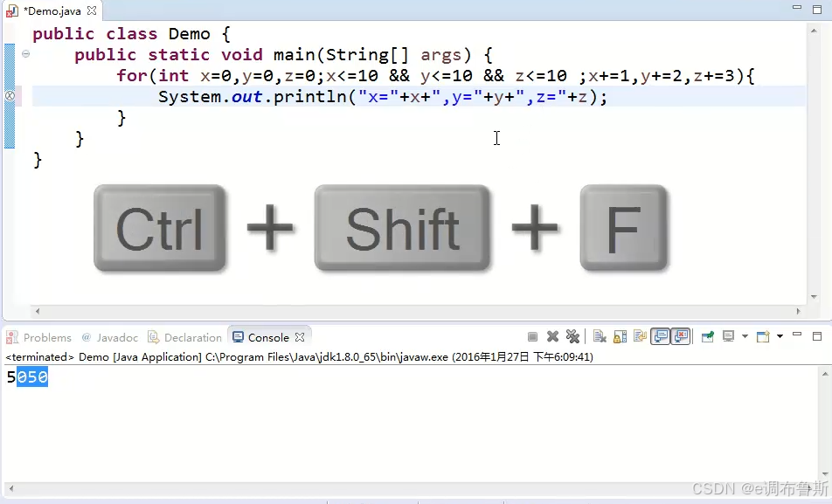The width and height of the screenshot is (832, 504).
Task: Click the console vertical scrollbar up arrow
Action: [825, 374]
